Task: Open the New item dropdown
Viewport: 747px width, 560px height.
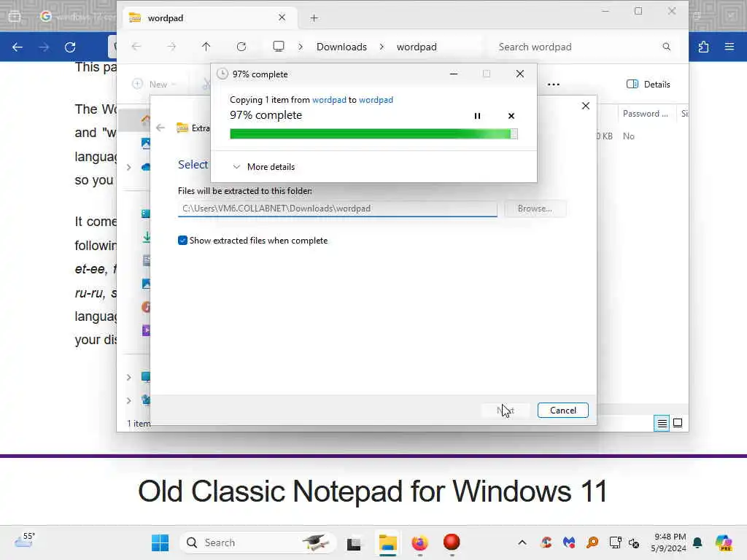Action: pyautogui.click(x=155, y=85)
